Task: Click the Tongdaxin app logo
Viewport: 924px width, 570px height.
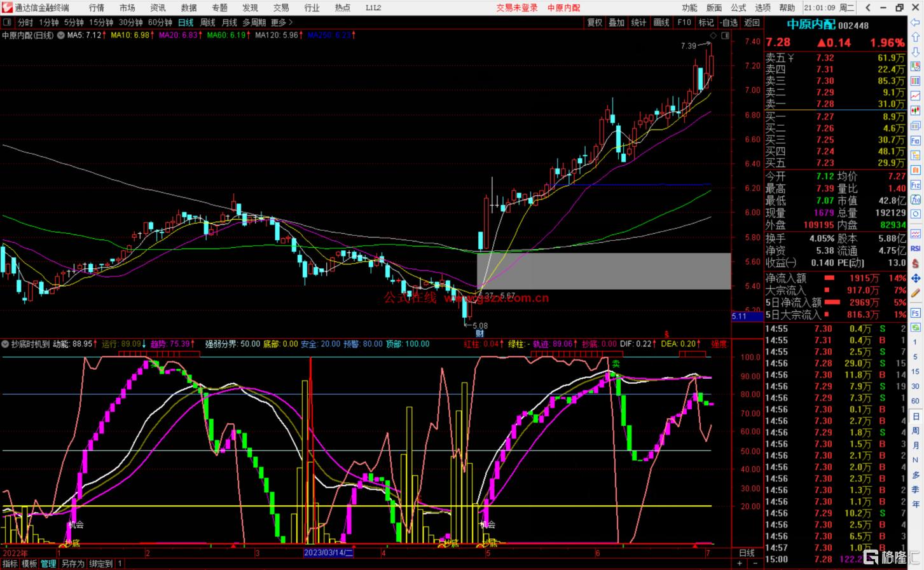Action: point(8,8)
